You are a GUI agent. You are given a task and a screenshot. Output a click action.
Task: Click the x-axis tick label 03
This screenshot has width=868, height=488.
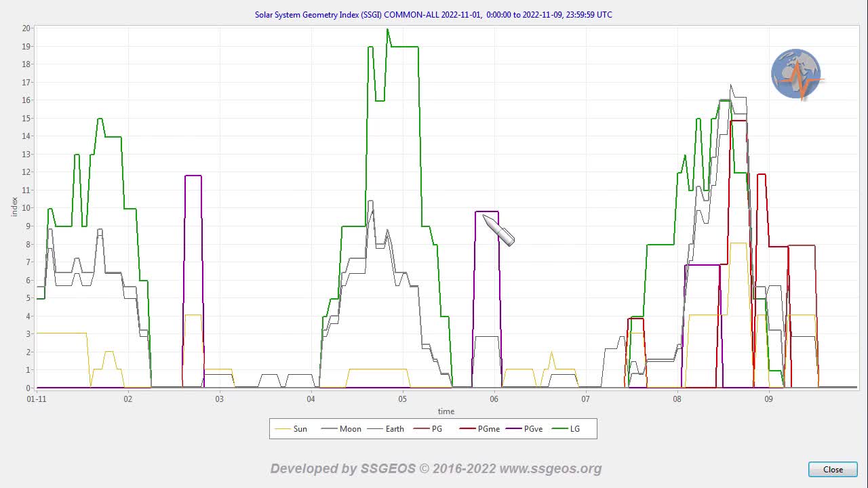pos(219,399)
